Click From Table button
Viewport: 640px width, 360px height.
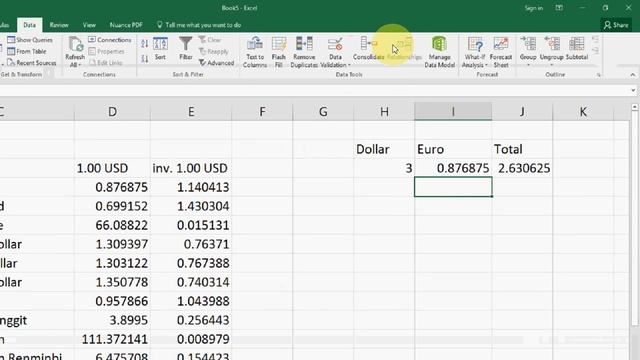[x=27, y=51]
